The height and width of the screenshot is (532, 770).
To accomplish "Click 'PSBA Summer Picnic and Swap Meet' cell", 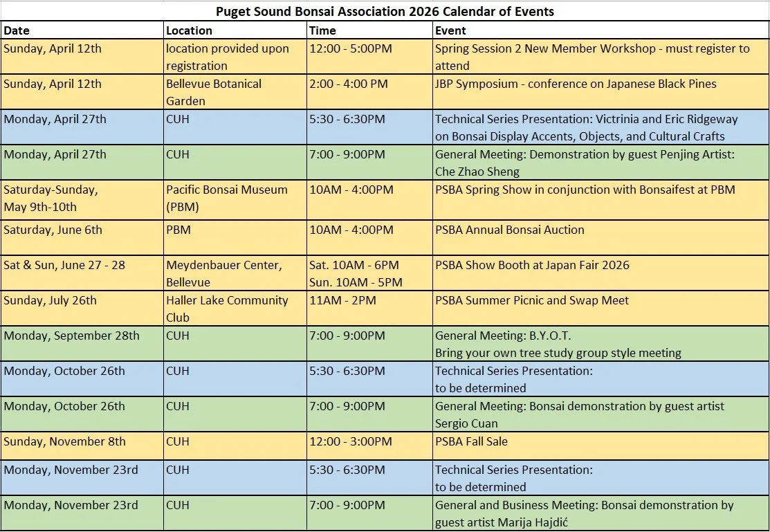I will point(601,309).
